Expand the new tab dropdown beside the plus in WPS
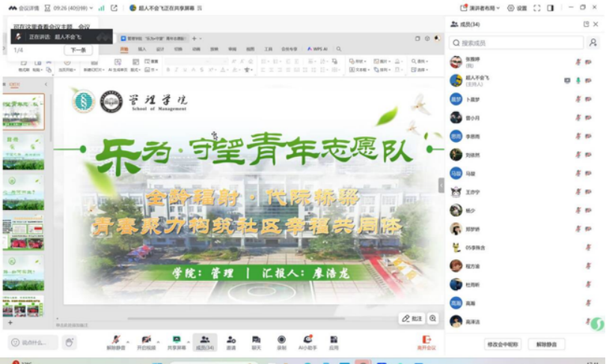 pos(201,39)
